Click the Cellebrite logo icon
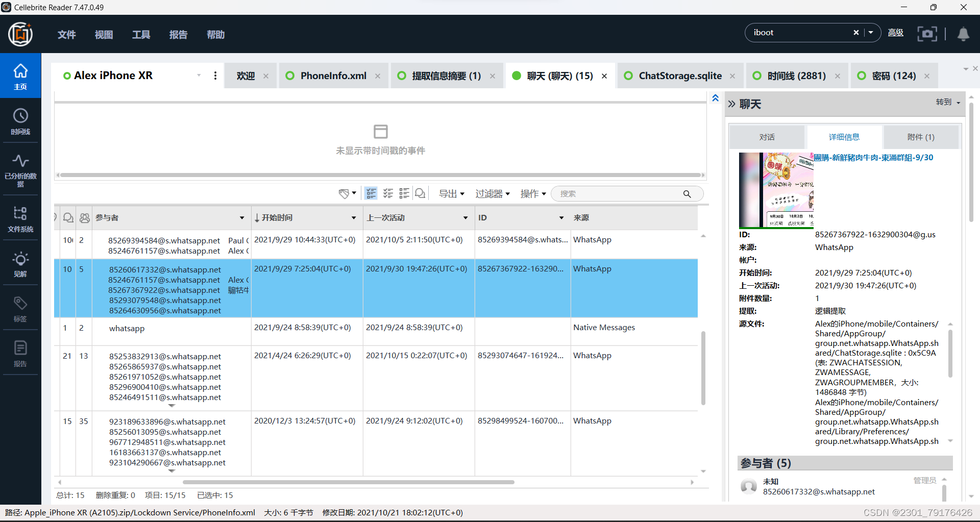The height and width of the screenshot is (522, 980). [x=20, y=34]
